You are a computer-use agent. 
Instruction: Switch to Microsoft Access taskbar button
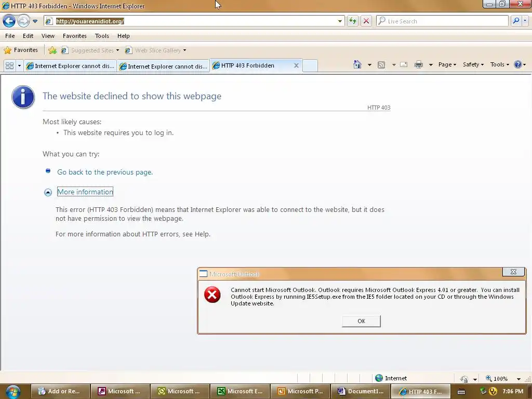coord(121,391)
